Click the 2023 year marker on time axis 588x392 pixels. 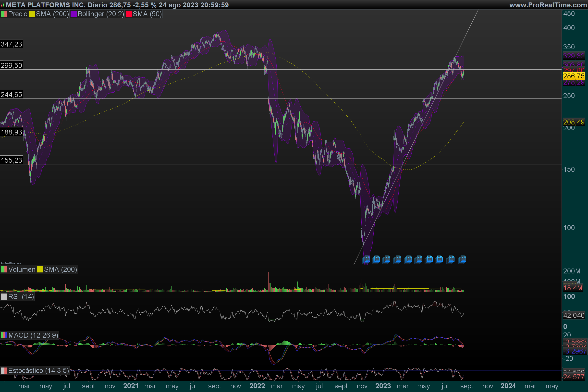click(x=383, y=386)
